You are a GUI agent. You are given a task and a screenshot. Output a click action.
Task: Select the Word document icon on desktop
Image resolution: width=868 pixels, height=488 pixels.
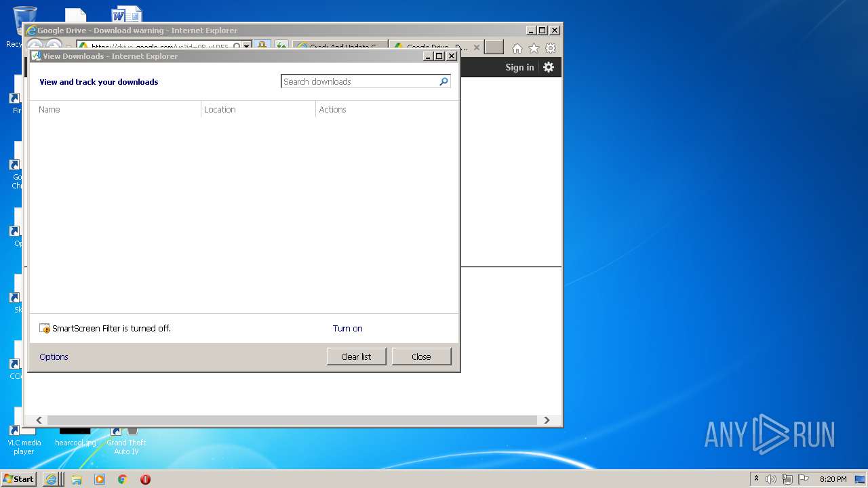126,14
